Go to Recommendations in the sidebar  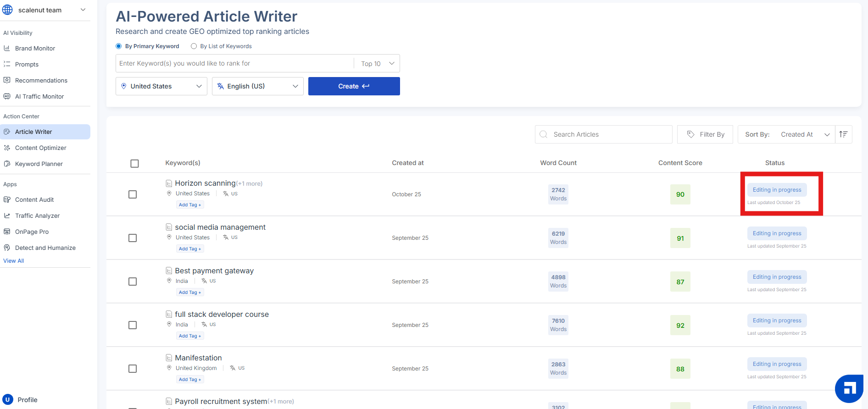[41, 80]
